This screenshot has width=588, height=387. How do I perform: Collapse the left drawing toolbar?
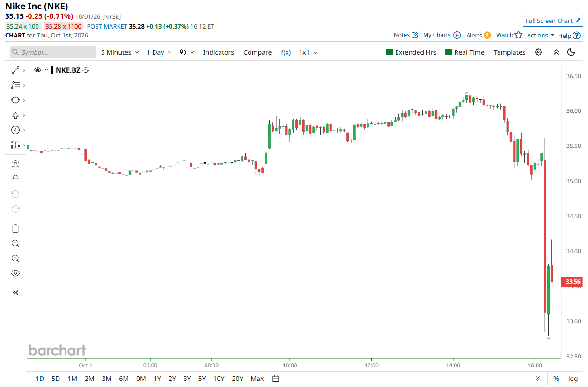click(15, 292)
